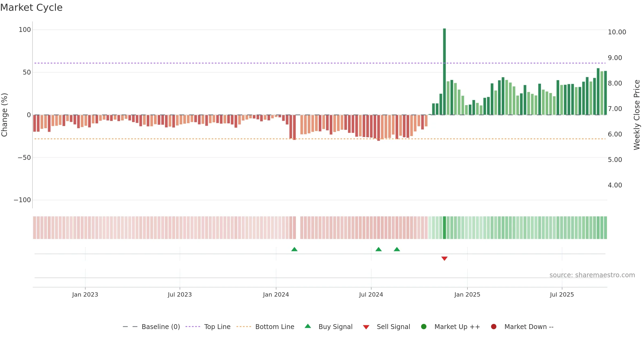The image size is (644, 362).
Task: Toggle the Sell Signal legend entry
Action: point(386,327)
